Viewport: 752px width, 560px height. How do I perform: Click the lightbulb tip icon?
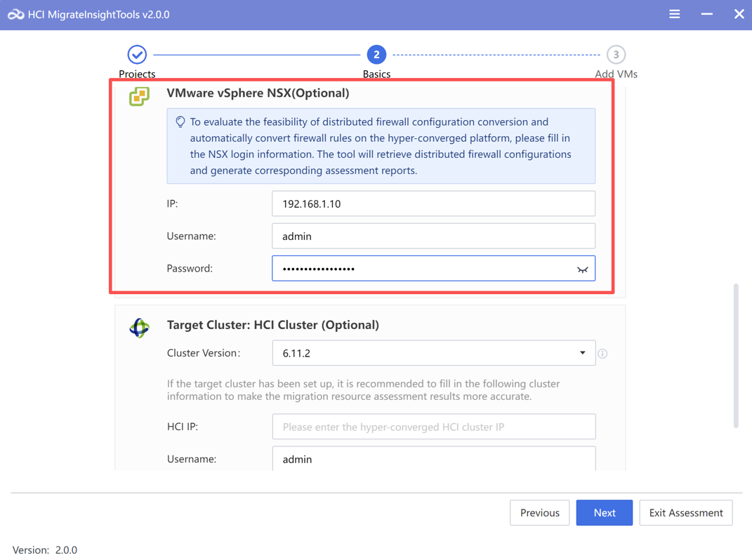click(x=180, y=122)
